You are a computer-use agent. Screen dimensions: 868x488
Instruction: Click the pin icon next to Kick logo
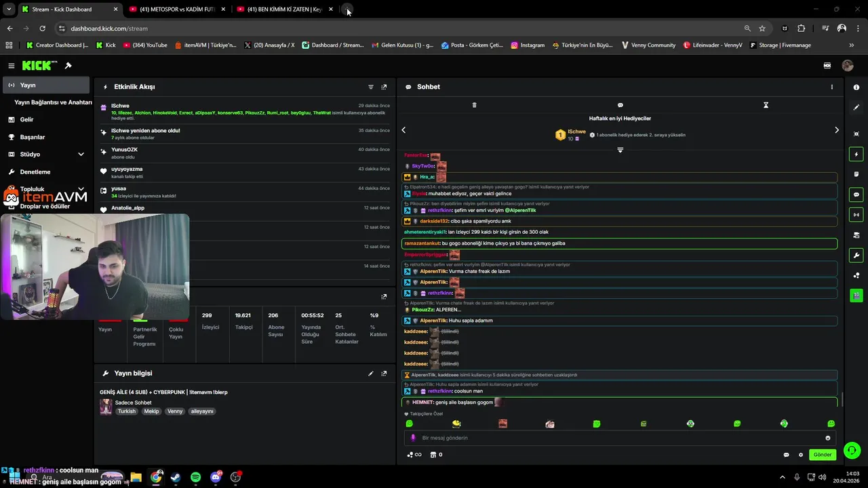68,66
